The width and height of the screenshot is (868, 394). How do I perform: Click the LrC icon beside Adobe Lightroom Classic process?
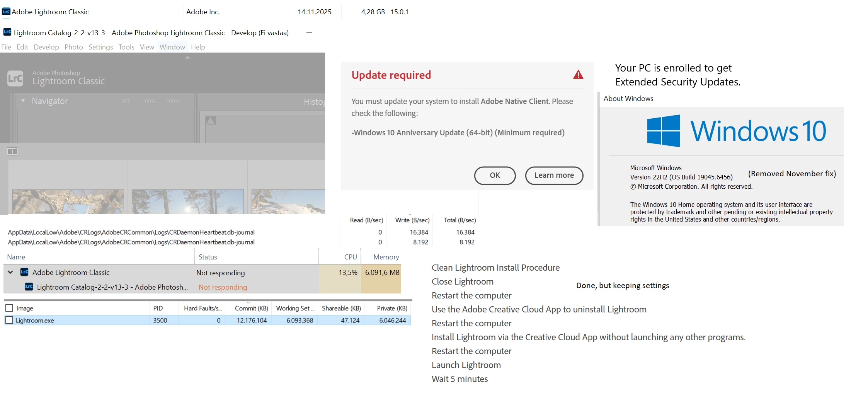[24, 272]
